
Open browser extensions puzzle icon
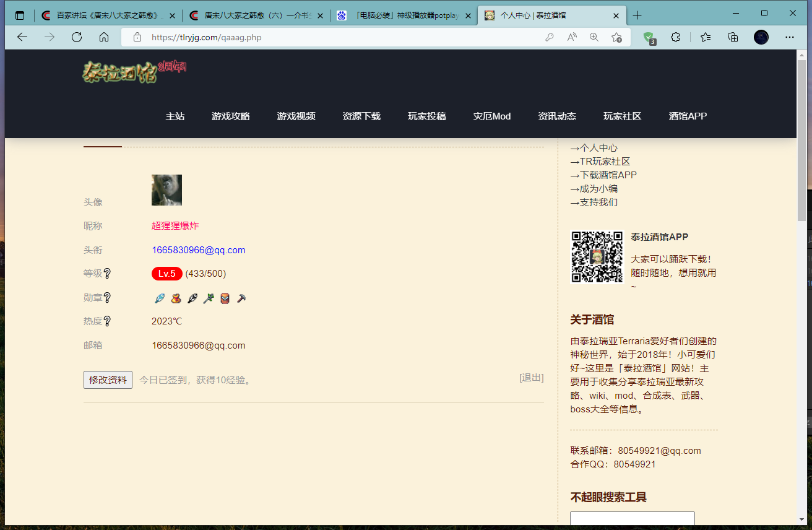point(676,37)
